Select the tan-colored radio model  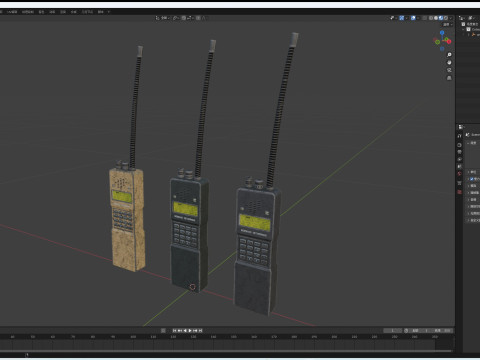tap(127, 218)
